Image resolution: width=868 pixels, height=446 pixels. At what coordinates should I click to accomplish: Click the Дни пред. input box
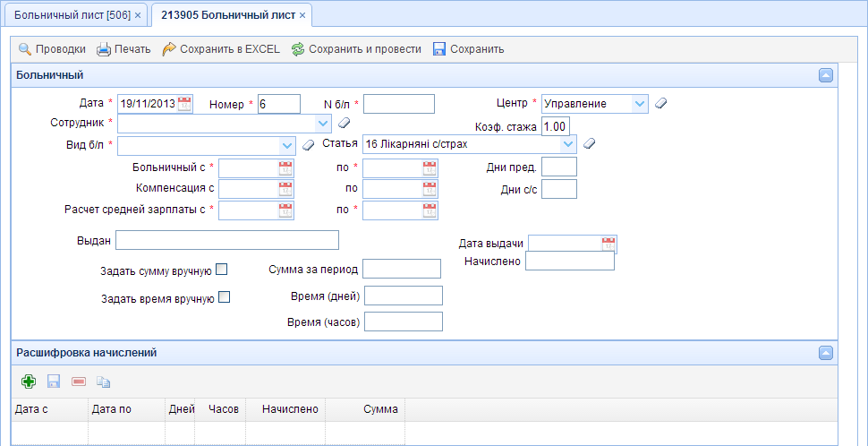pyautogui.click(x=559, y=167)
